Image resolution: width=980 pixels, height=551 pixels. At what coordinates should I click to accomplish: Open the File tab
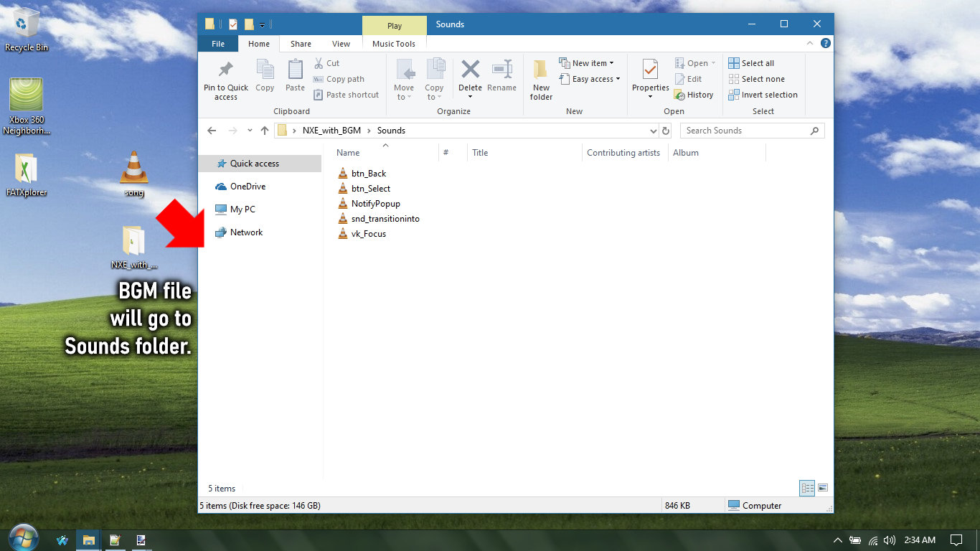[x=218, y=44]
